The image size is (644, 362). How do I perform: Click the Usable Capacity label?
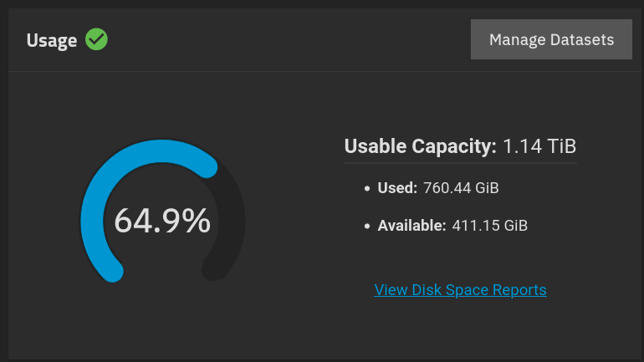coord(421,147)
